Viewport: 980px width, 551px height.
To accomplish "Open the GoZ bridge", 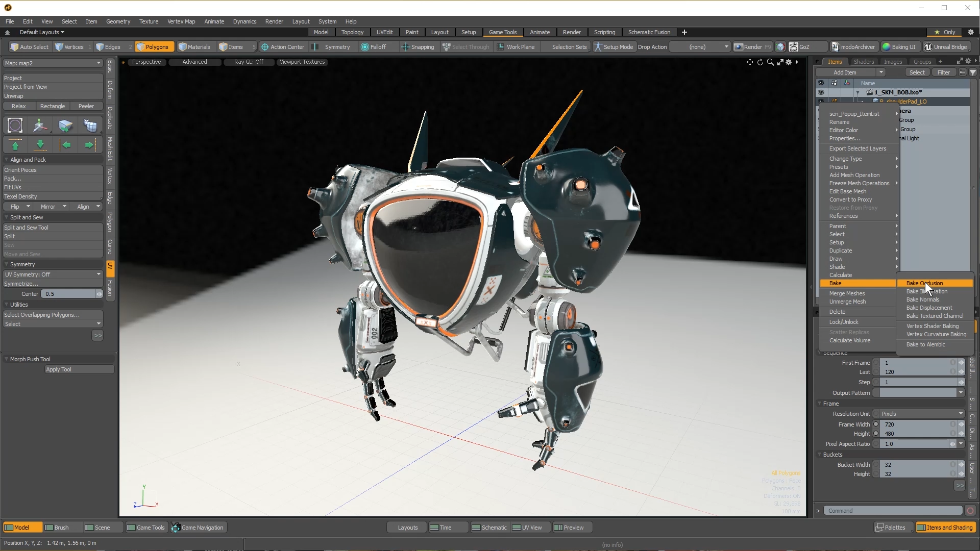I will tap(805, 46).
